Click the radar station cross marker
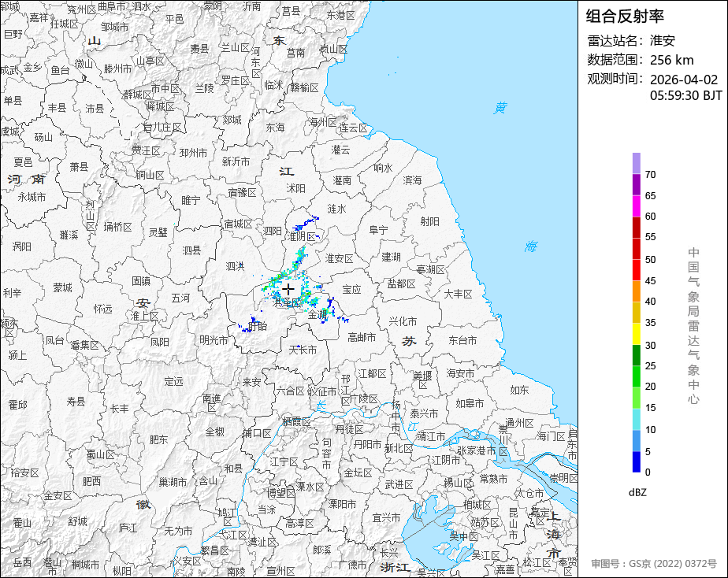The width and height of the screenshot is (728, 578). [x=288, y=290]
